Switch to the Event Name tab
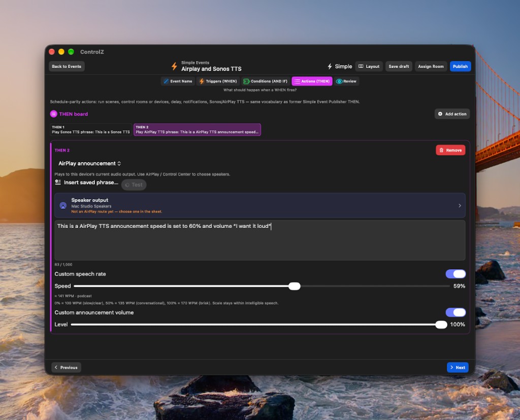The width and height of the screenshot is (520, 420). [178, 81]
